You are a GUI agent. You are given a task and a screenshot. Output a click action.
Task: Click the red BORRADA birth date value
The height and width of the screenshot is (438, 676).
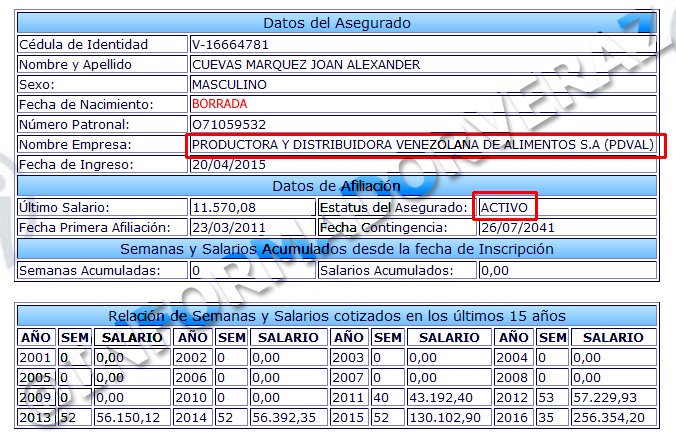(x=219, y=104)
